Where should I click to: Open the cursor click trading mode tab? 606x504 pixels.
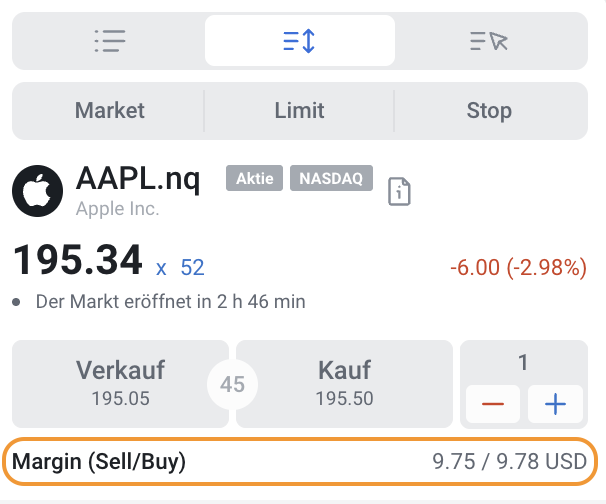coord(489,41)
